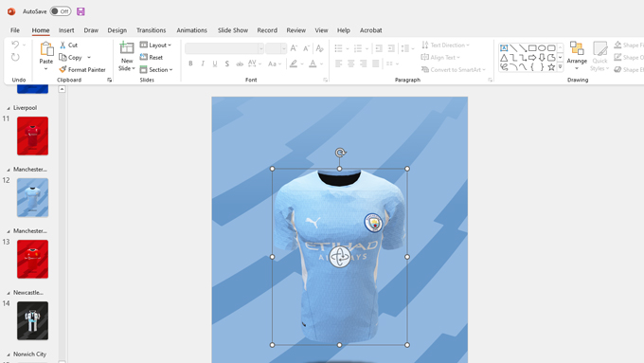Open the Paste options dropdown arrow
This screenshot has height=363, width=644.
[x=46, y=68]
